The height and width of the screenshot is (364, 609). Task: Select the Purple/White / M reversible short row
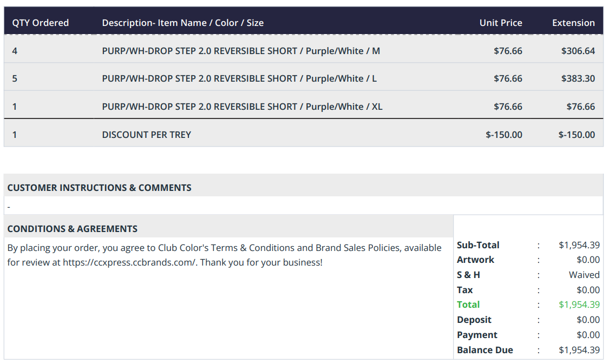tap(303, 51)
